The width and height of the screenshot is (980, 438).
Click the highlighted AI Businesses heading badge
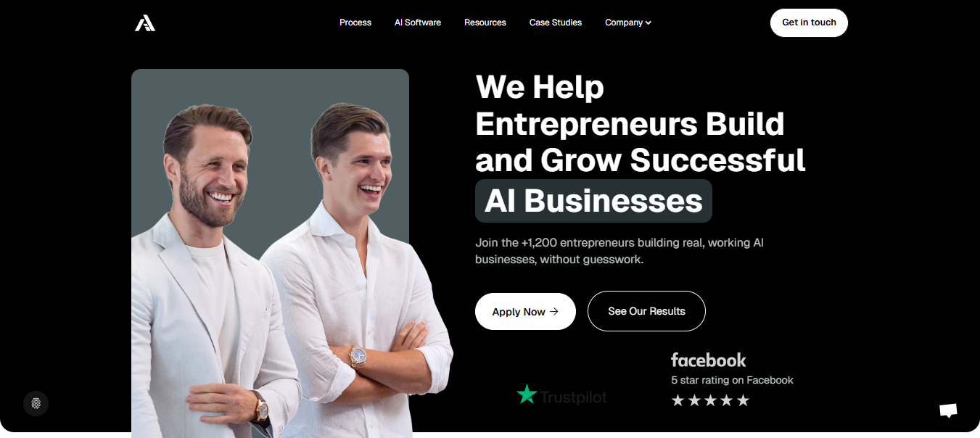tap(593, 201)
